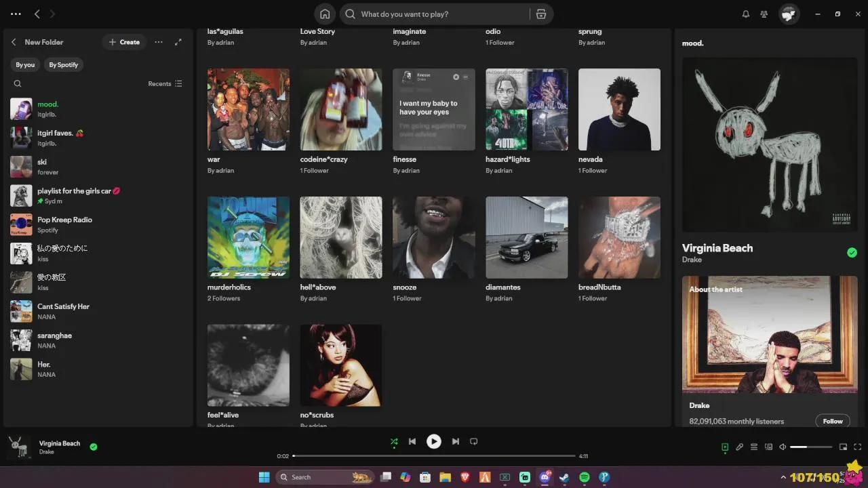Open the top-left three-dots app menu
The width and height of the screenshot is (868, 488).
[16, 14]
